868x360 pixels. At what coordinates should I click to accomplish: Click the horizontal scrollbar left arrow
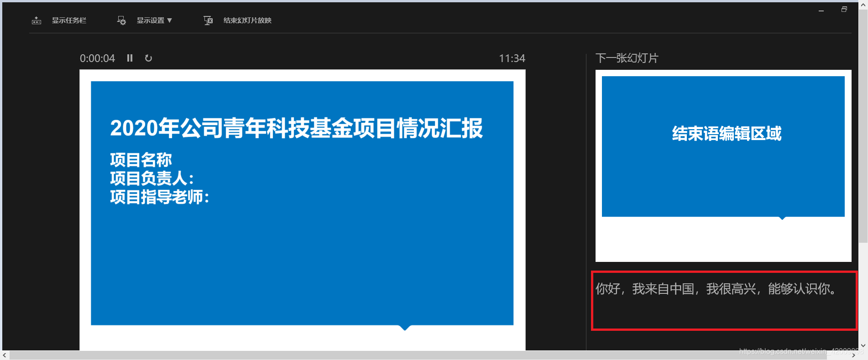coord(5,355)
